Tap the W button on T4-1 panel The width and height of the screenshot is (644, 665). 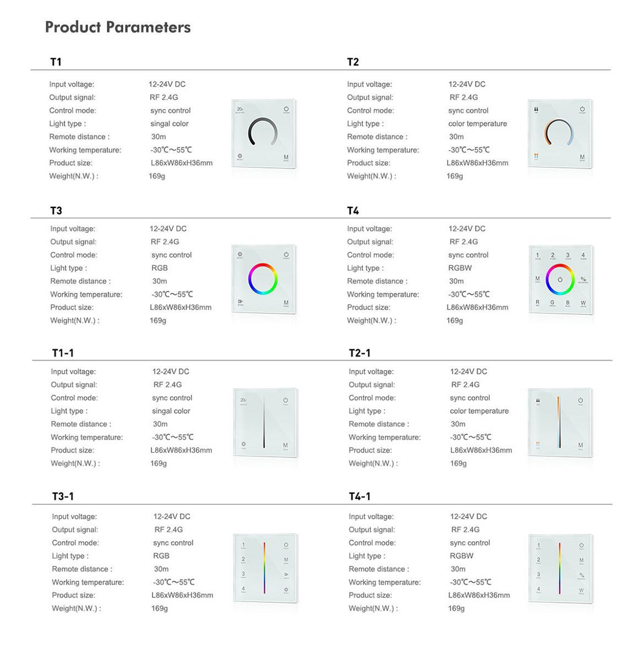(x=581, y=591)
